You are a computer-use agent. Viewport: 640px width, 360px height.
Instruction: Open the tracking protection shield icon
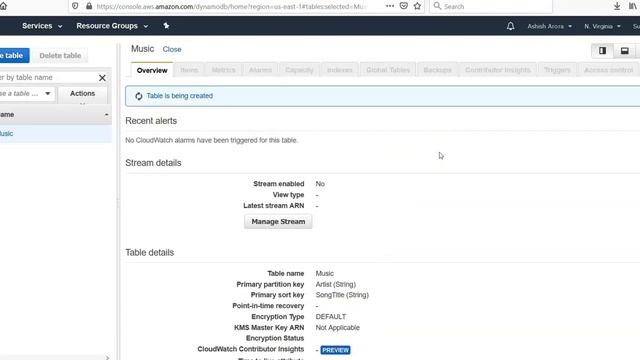pos(75,6)
